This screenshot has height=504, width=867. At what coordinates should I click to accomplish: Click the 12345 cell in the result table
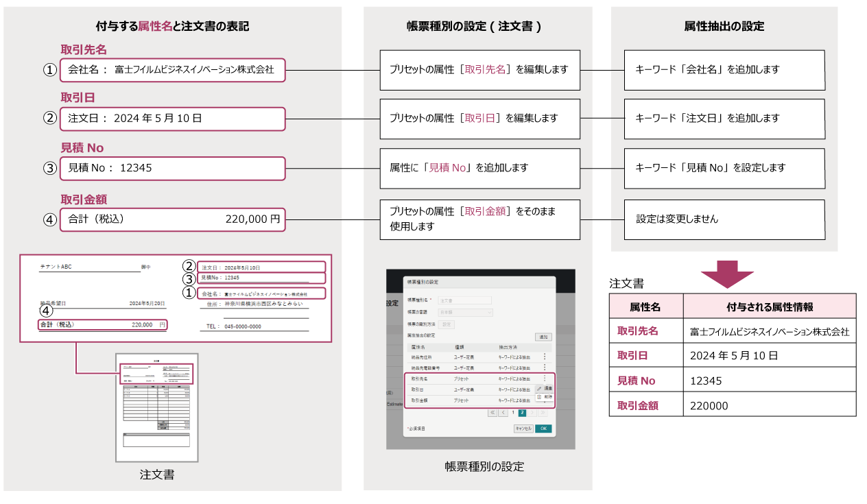(770, 381)
